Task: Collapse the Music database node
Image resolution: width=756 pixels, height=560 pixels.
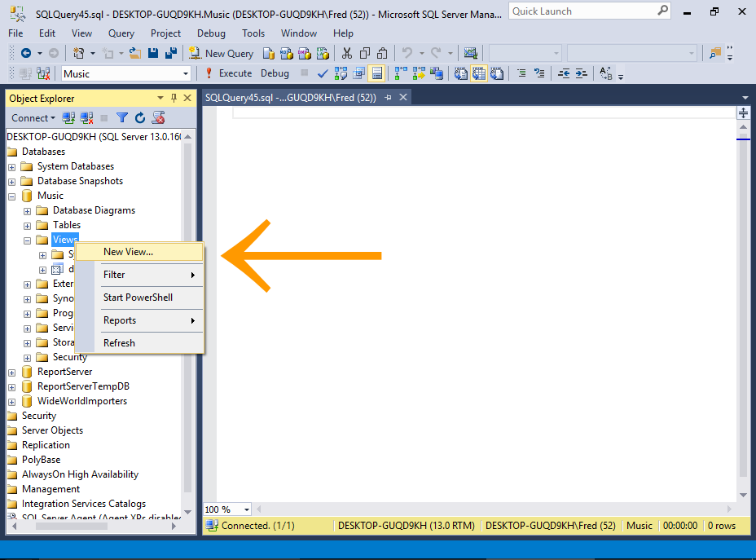Action: (12, 196)
